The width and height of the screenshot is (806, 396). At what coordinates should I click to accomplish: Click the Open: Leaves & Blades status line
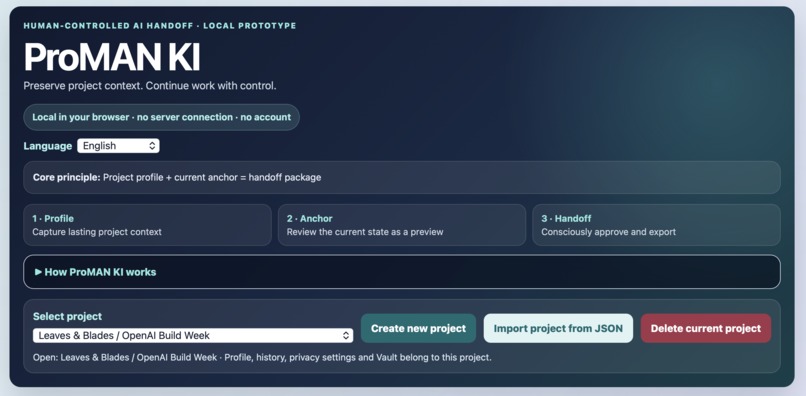tap(262, 357)
